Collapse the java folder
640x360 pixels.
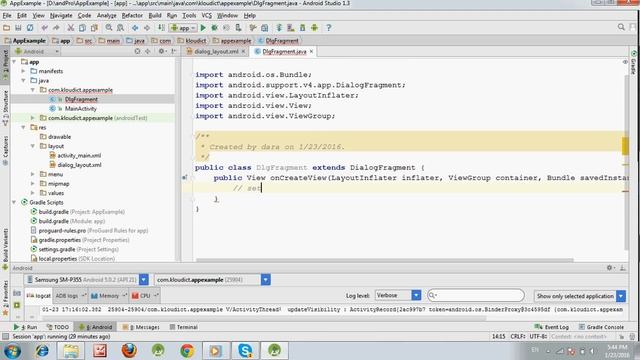coord(23,80)
